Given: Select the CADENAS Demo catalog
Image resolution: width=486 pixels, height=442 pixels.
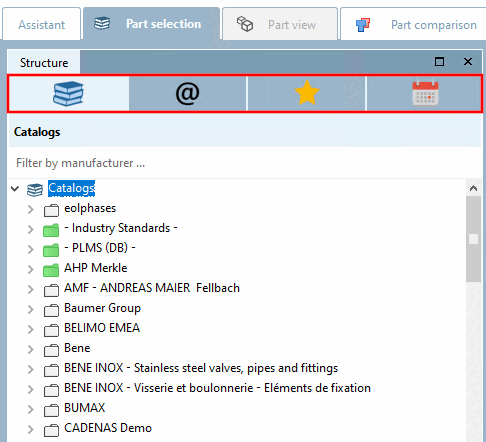Looking at the screenshot, I should [x=108, y=428].
